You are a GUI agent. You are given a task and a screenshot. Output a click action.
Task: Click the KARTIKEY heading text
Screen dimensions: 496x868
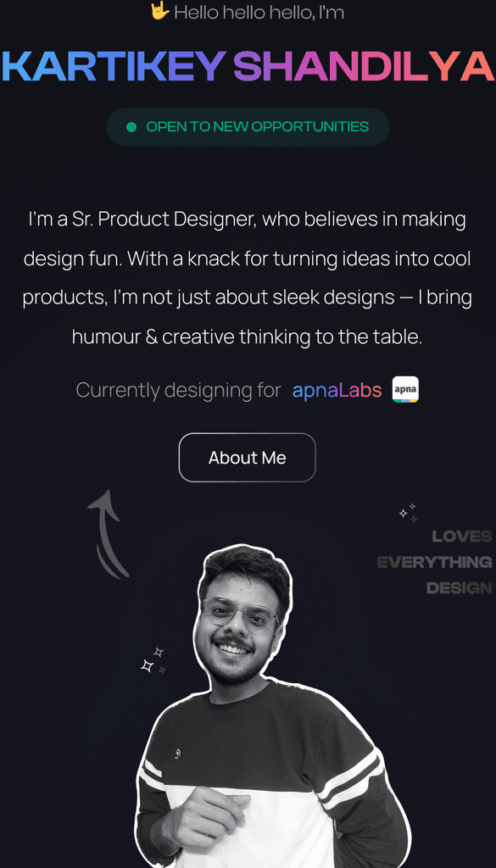pyautogui.click(x=114, y=66)
